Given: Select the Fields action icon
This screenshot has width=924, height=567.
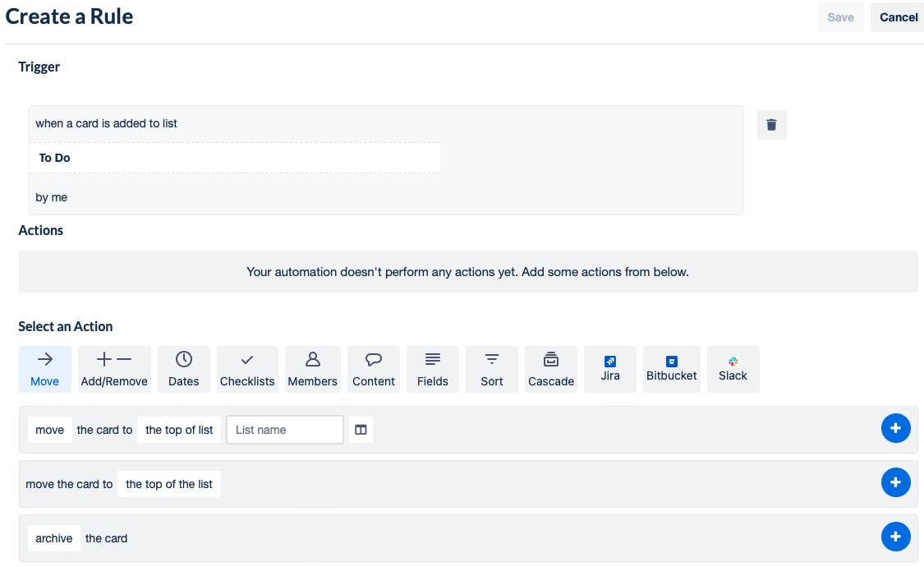Looking at the screenshot, I should [x=432, y=368].
